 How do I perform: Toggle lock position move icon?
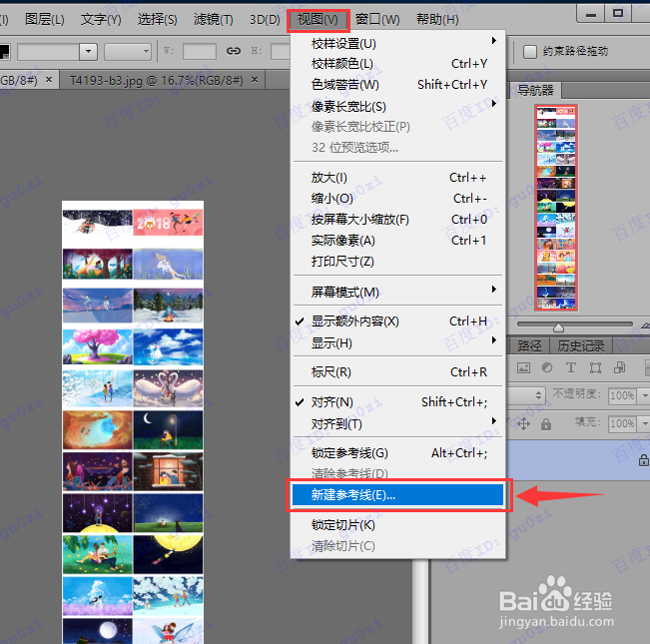coord(523,424)
